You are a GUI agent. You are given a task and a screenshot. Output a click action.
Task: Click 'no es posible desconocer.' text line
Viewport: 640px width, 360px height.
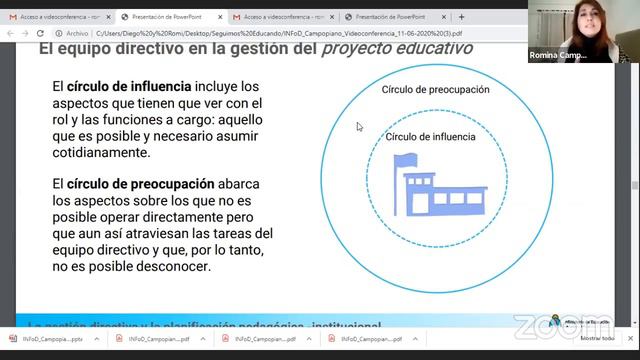click(x=132, y=267)
